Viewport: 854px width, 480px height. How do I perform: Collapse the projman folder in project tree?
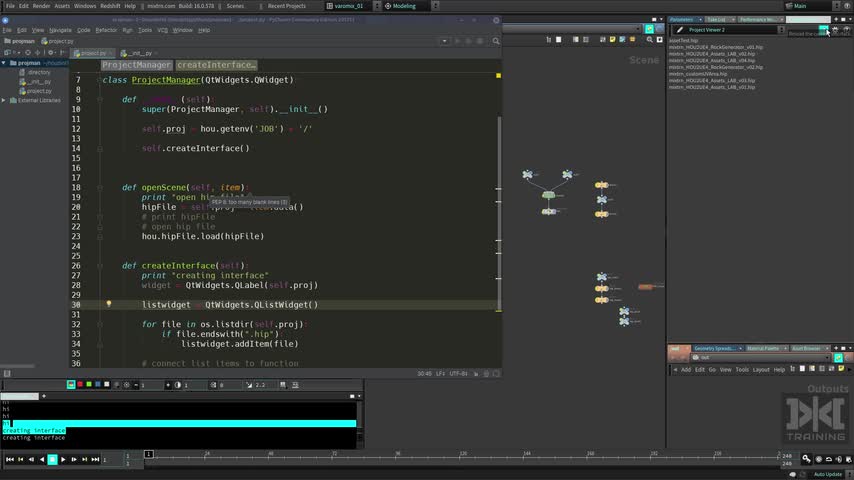(x=4, y=63)
